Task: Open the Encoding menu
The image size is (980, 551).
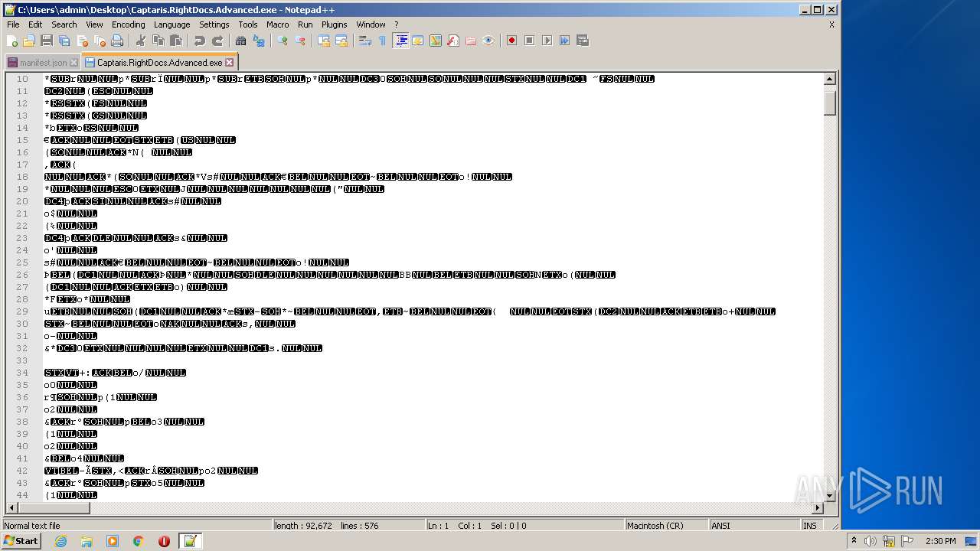Action: (128, 24)
